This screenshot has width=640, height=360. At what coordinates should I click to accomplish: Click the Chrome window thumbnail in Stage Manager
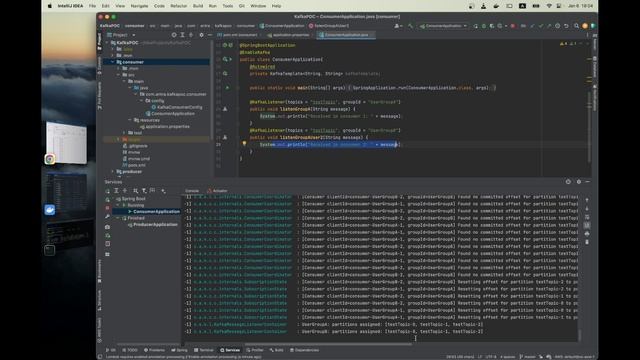tap(66, 143)
